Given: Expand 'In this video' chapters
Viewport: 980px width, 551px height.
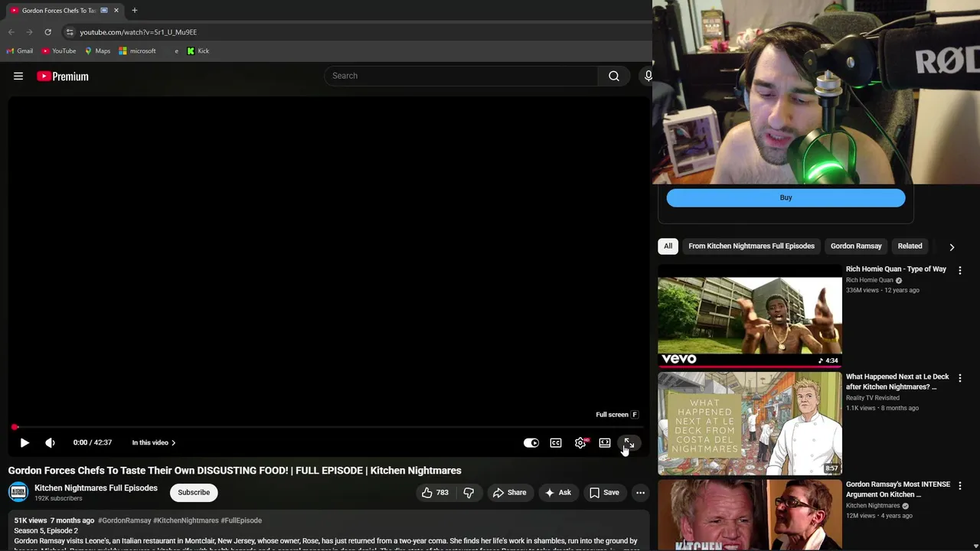Looking at the screenshot, I should (154, 442).
